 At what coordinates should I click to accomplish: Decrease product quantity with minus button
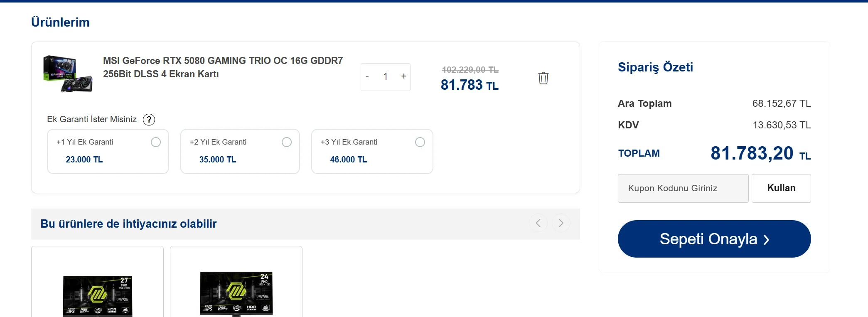point(367,77)
